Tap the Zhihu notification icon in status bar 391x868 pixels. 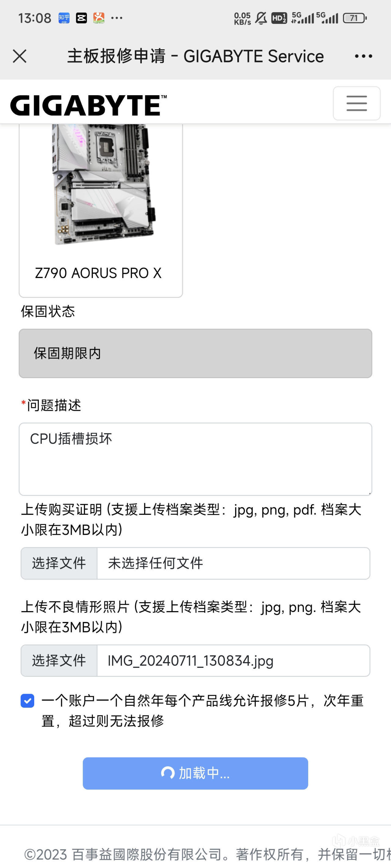64,18
